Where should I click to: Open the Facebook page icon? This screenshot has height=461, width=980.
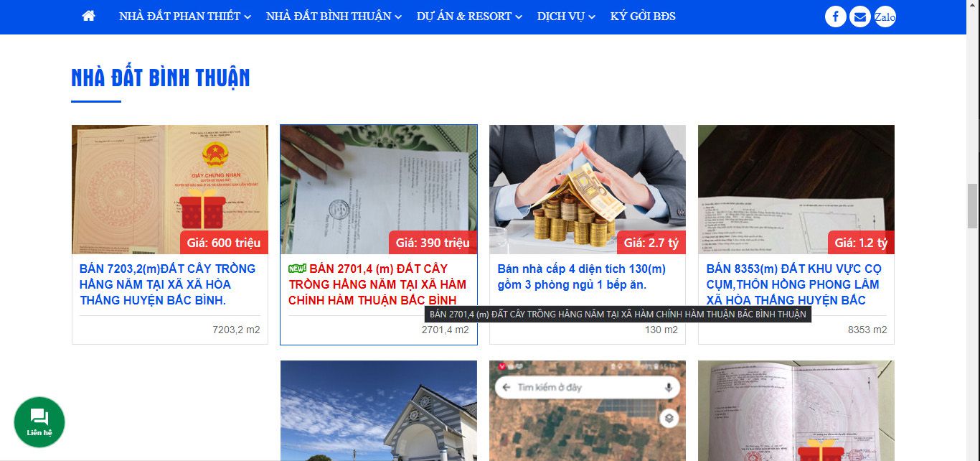coord(835,17)
